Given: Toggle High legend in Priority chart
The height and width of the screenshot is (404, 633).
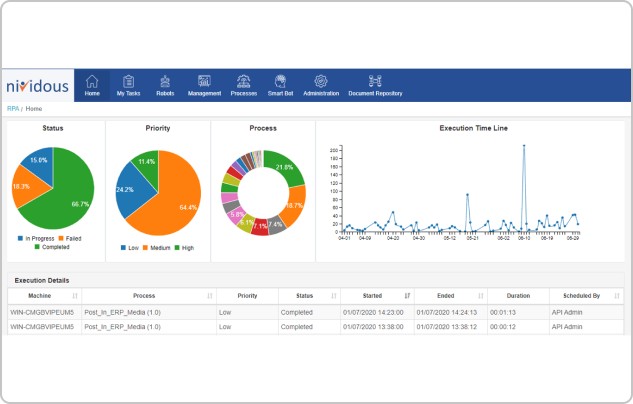Looking at the screenshot, I should tap(184, 248).
